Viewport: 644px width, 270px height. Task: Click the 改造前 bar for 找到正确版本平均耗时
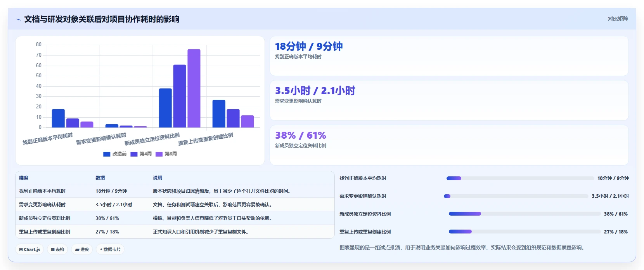pyautogui.click(x=58, y=118)
